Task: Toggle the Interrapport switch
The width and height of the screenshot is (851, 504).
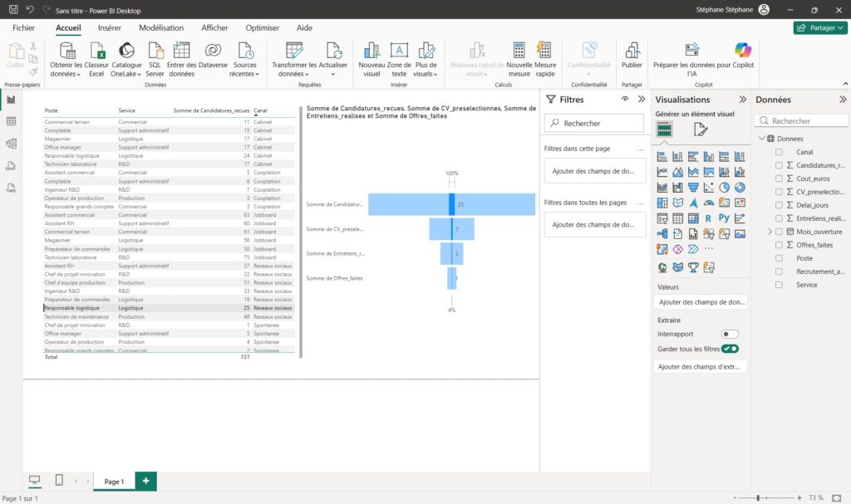Action: coord(730,334)
